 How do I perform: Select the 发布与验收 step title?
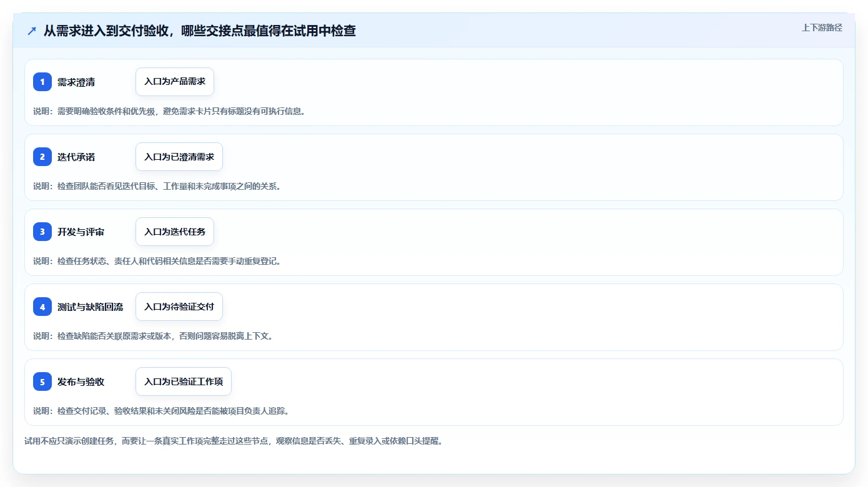point(81,381)
